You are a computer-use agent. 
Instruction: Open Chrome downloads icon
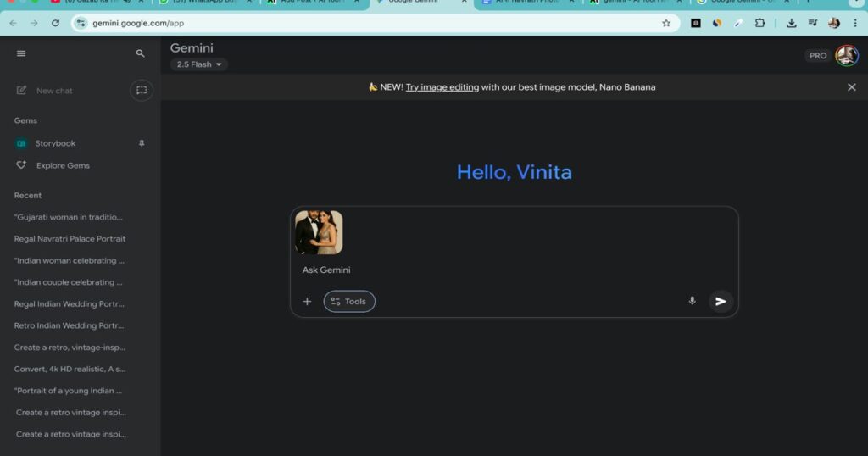(792, 23)
